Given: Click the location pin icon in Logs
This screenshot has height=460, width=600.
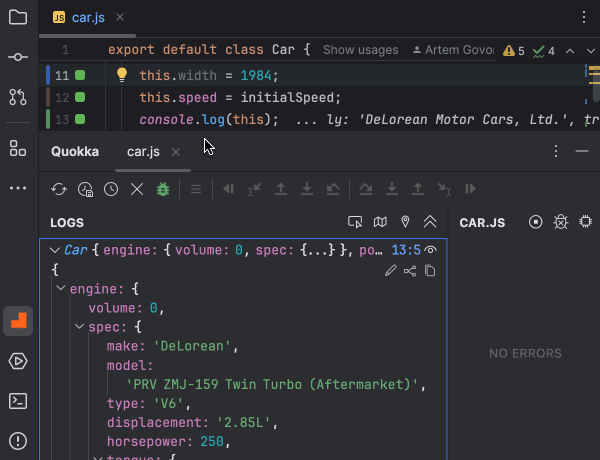Looking at the screenshot, I should pos(405,222).
